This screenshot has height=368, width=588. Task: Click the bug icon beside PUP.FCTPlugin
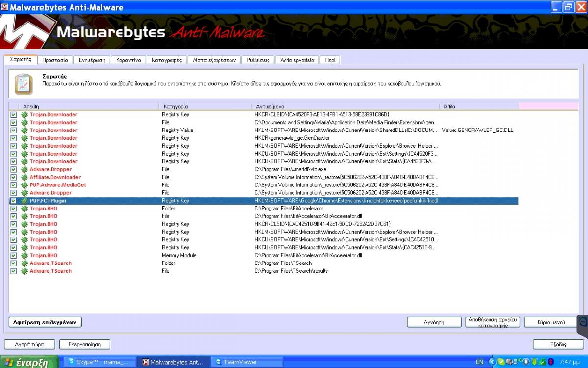tap(24, 201)
